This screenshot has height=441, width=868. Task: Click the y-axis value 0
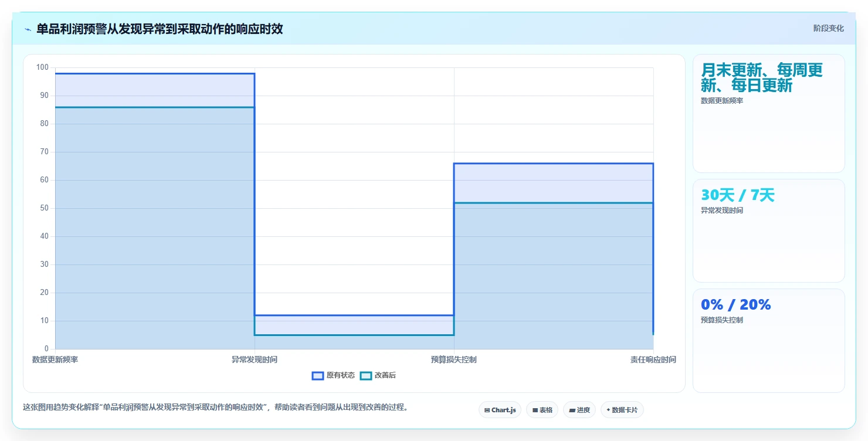tap(46, 349)
